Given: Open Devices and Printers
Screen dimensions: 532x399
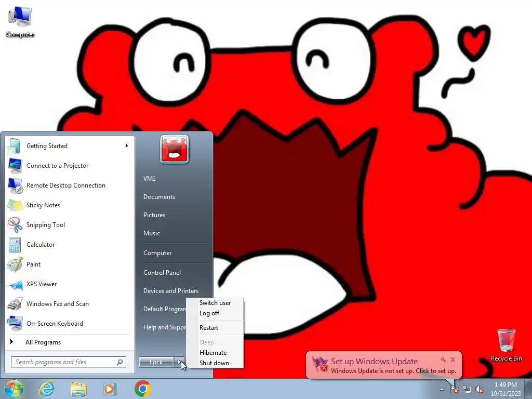Looking at the screenshot, I should (170, 291).
